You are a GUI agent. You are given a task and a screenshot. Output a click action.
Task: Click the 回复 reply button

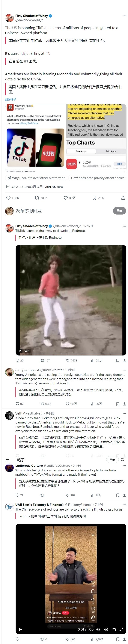(119, 211)
